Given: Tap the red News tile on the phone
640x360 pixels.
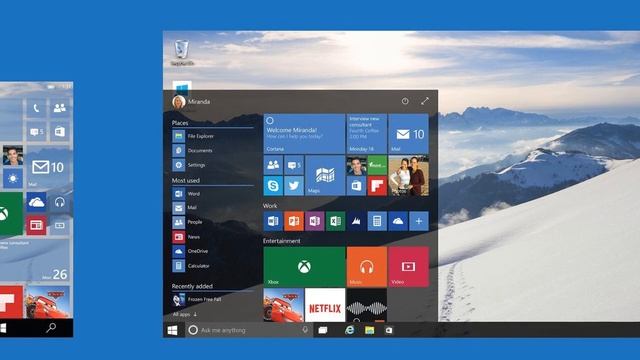Looking at the screenshot, I should click(x=36, y=225).
